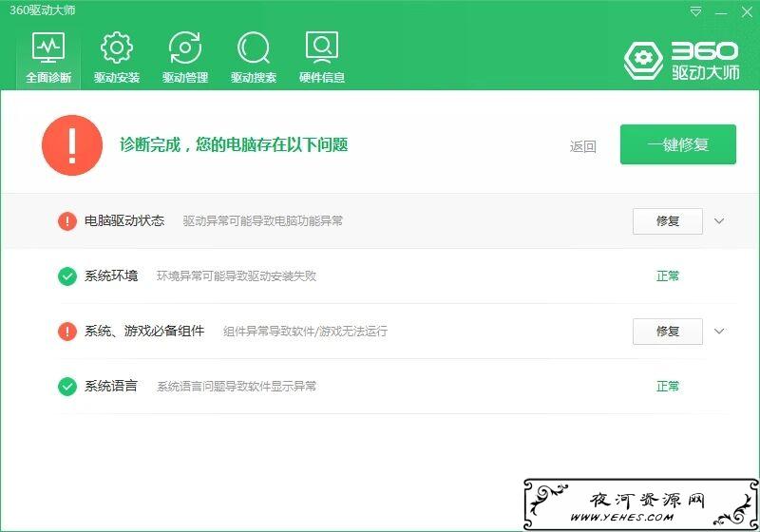Click the large red diagnosis warning icon
This screenshot has height=532, width=760.
[x=72, y=144]
